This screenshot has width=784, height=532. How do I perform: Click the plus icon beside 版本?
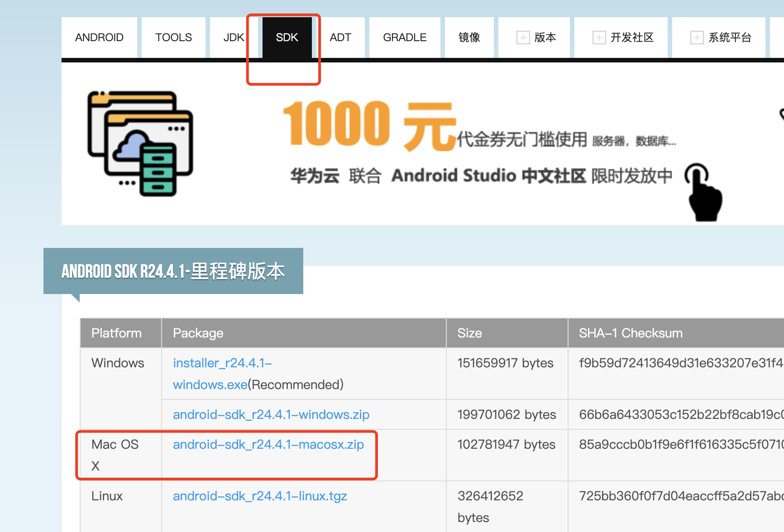pos(523,38)
